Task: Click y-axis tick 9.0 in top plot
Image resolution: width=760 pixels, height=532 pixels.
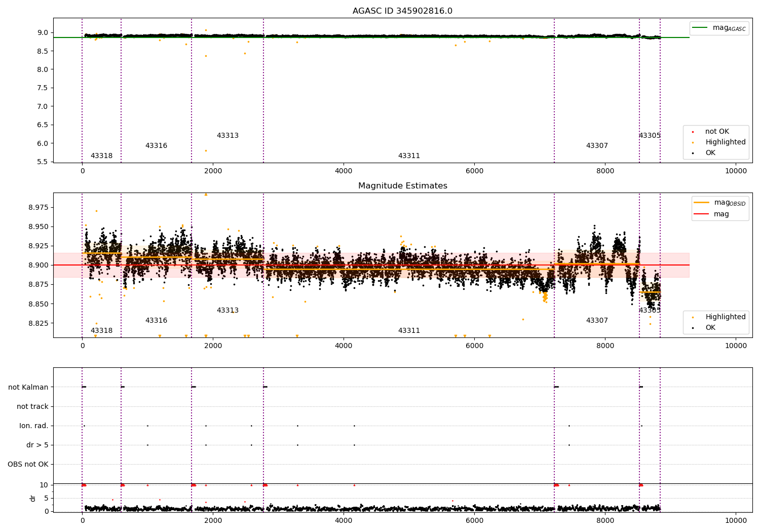Action: (43, 32)
